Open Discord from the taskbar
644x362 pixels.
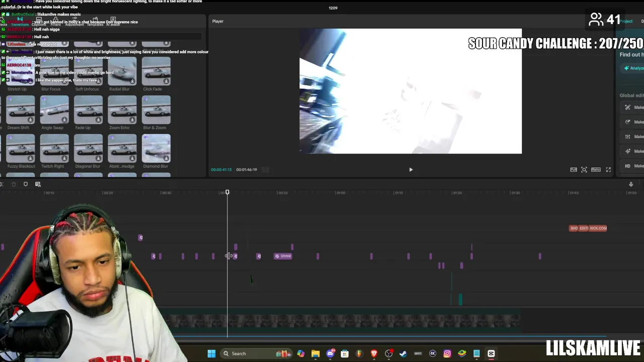click(330, 353)
